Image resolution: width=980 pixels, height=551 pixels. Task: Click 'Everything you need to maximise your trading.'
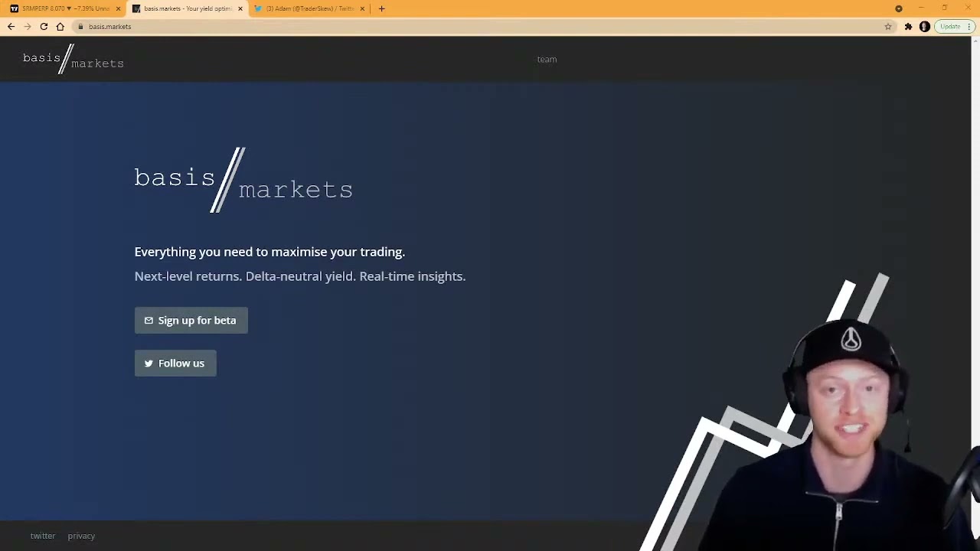(269, 252)
